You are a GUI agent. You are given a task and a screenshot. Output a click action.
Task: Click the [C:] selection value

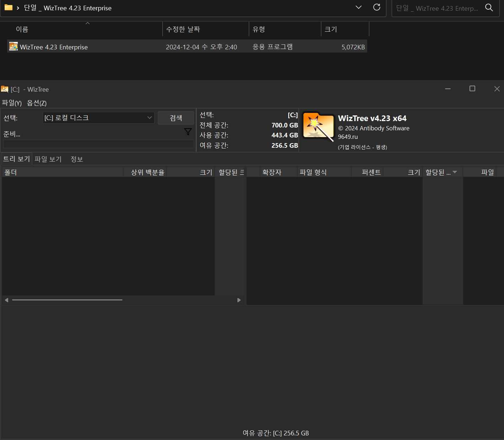point(293,115)
